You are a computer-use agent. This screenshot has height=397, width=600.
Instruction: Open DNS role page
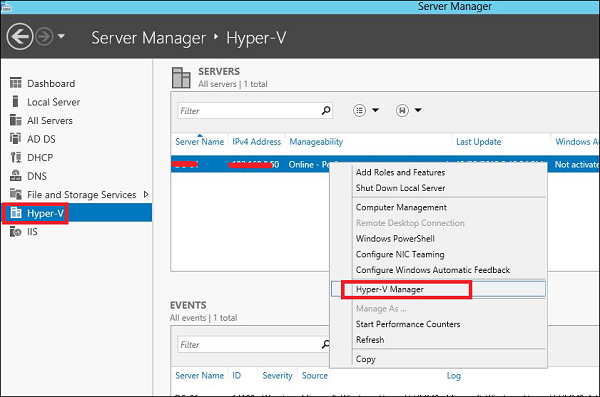(37, 176)
